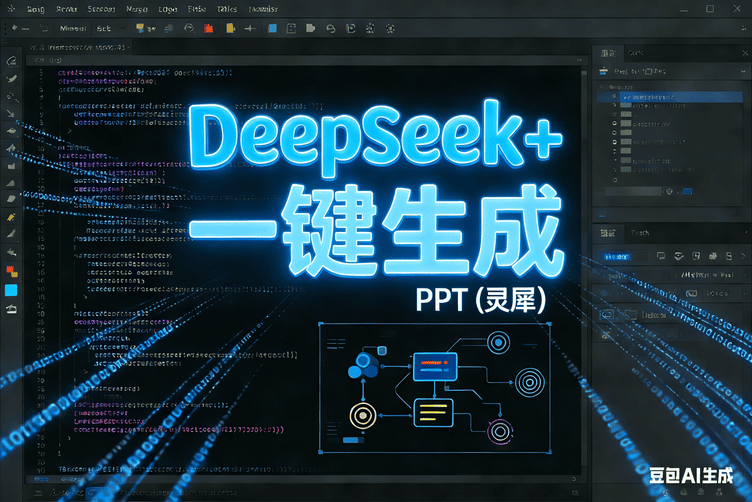Click the blue highlighted button in lower right panel

coord(617,257)
